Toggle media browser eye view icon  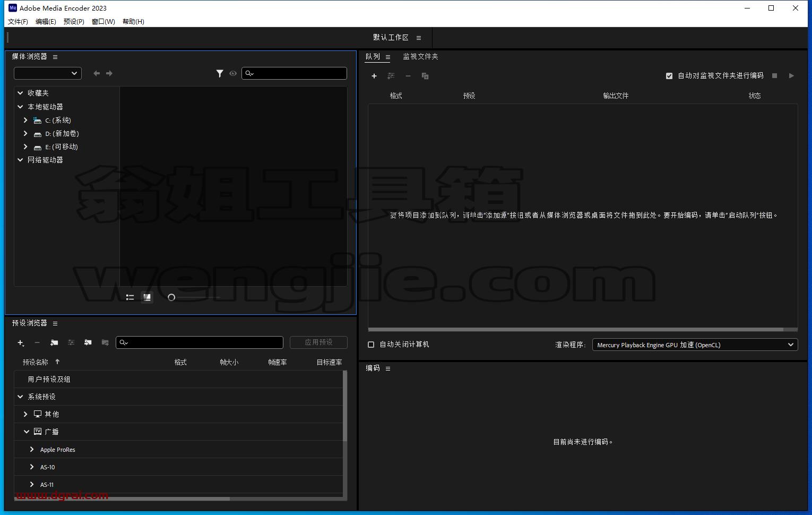233,73
